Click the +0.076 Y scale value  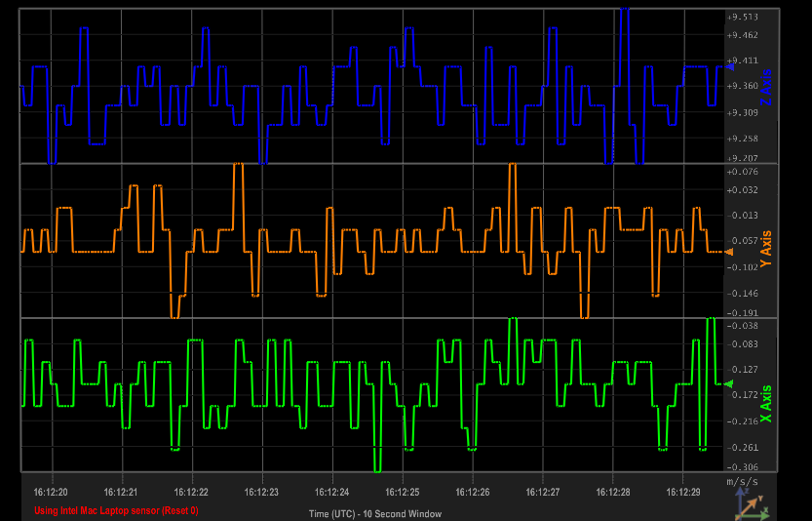(x=743, y=172)
